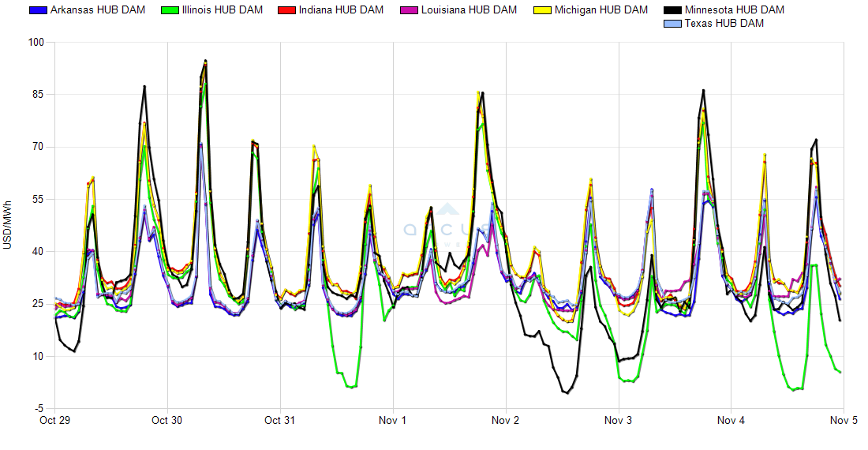Click the Oct 30 x-axis date label
Screen dimensions: 868x450
point(166,421)
